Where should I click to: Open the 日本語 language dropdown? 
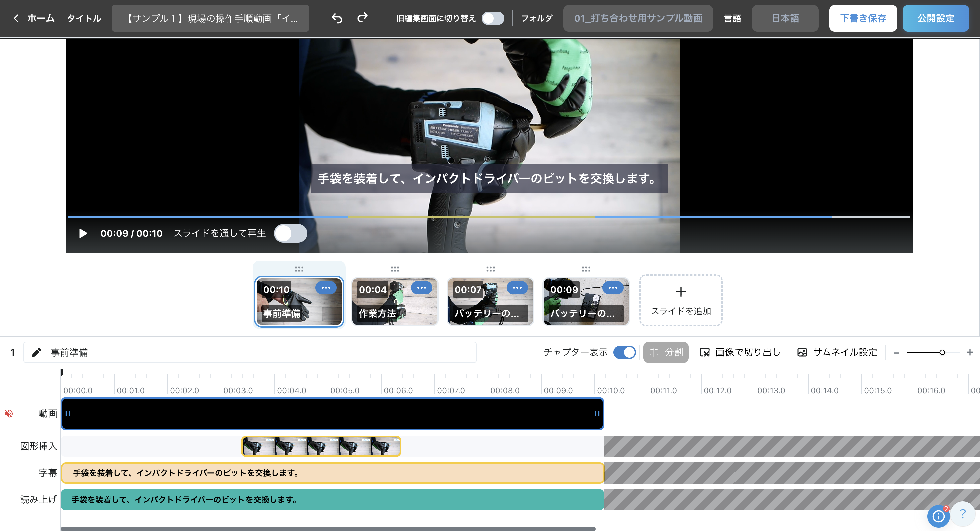click(x=785, y=18)
